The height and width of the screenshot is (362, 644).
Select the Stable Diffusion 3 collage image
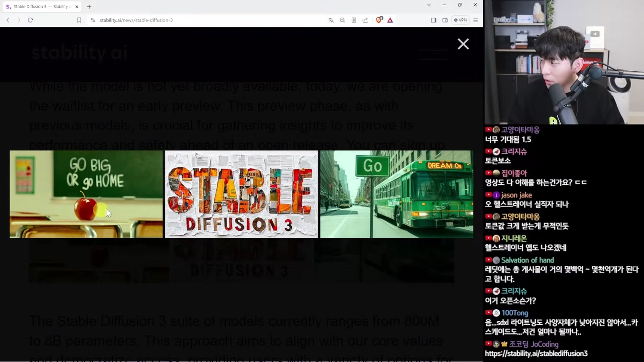click(241, 194)
